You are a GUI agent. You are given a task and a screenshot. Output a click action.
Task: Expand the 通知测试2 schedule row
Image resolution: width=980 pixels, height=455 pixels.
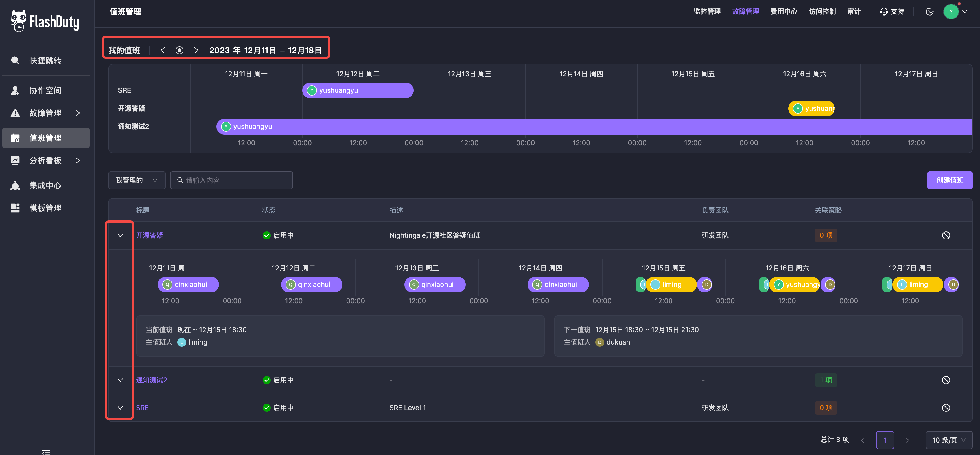click(120, 380)
